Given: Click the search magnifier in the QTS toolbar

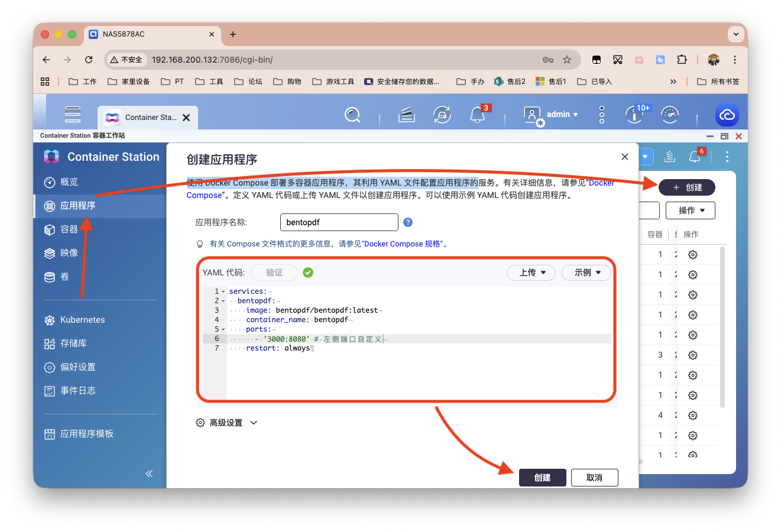Looking at the screenshot, I should [x=352, y=115].
